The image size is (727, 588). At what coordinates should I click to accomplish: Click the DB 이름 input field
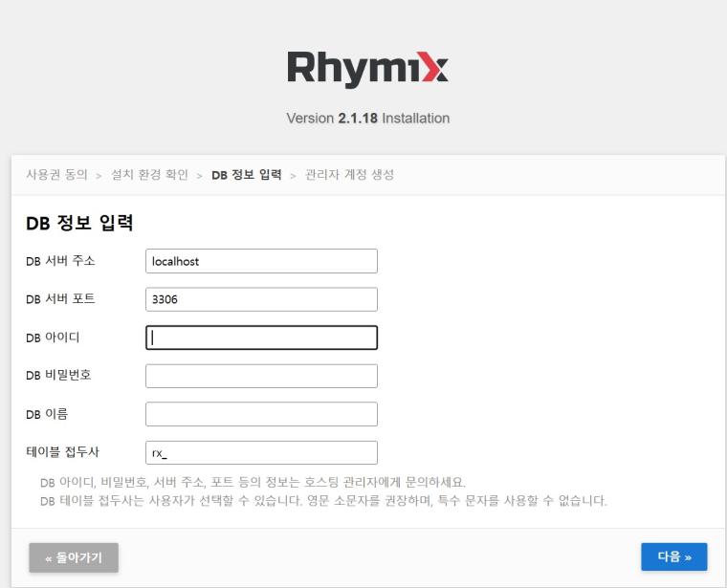(x=261, y=414)
